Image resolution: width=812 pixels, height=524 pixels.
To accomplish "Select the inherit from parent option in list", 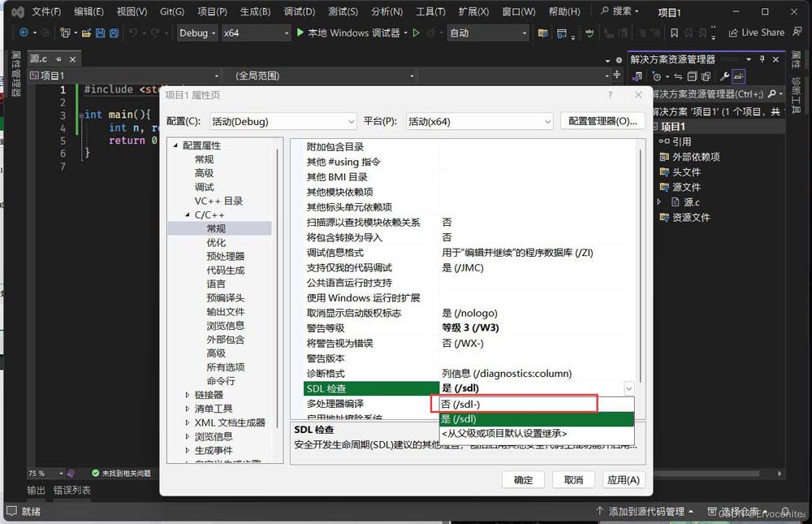I will [x=537, y=433].
